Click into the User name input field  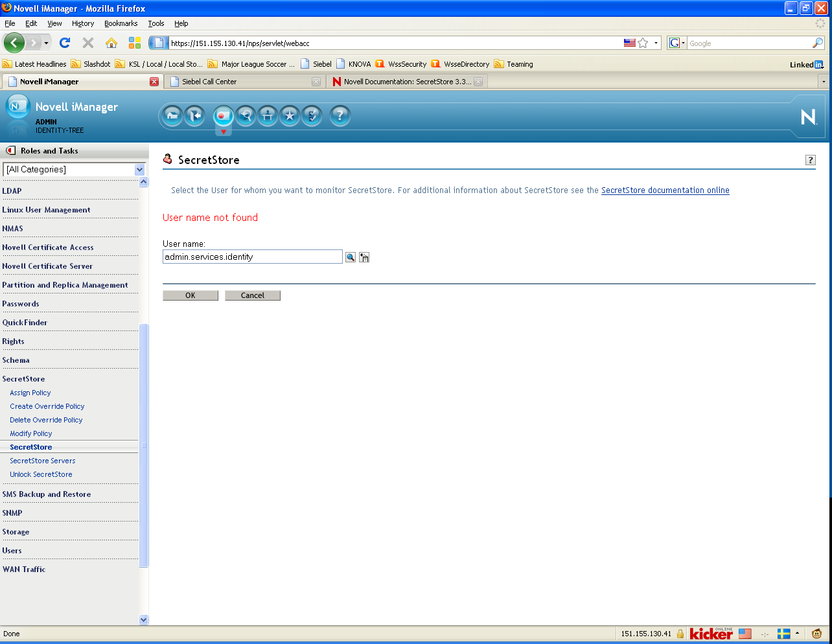pyautogui.click(x=253, y=257)
